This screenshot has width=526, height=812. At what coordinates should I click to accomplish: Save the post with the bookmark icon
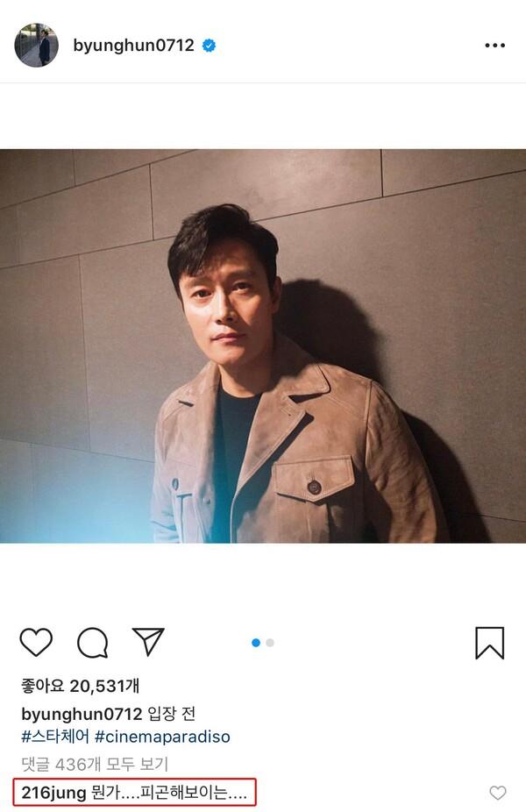490,643
